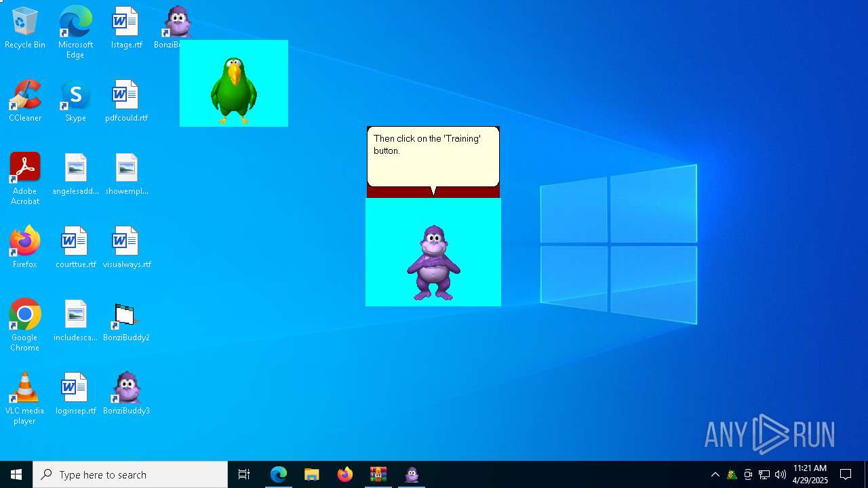Select the BonziBuddy2 shortcut
868x488 pixels.
[x=126, y=321]
